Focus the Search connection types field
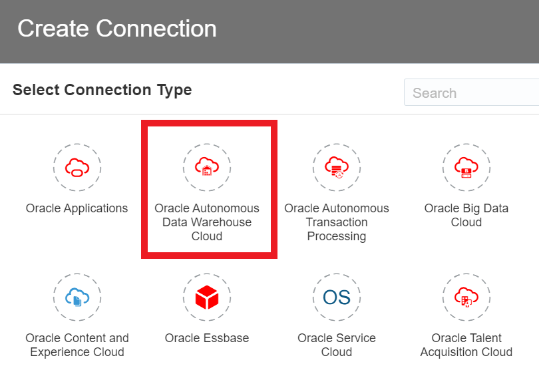539x392 pixels. coord(472,93)
